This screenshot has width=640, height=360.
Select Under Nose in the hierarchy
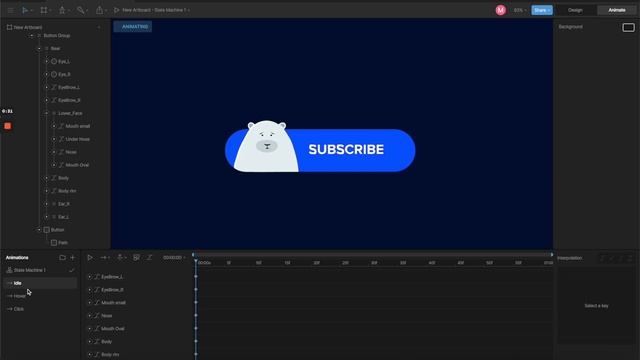[78, 139]
